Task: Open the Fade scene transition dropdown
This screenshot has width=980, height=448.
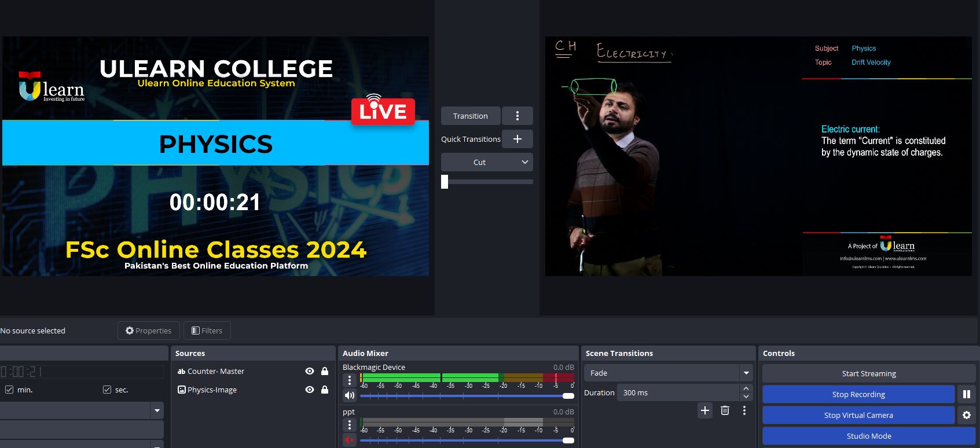Action: 667,373
